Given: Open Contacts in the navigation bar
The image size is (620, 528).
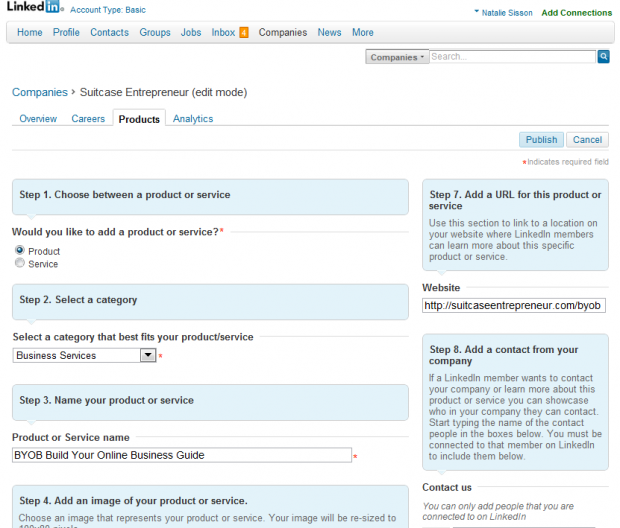Looking at the screenshot, I should click(110, 32).
